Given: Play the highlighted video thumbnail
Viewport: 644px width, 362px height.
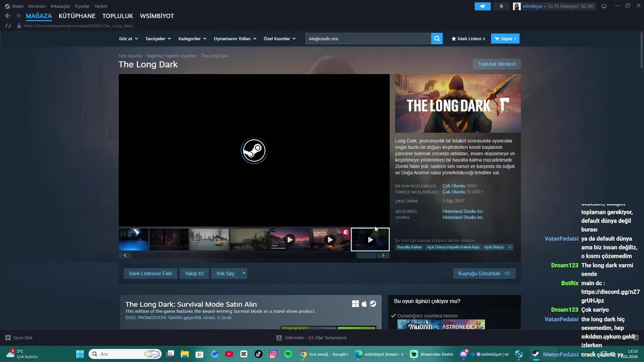Looking at the screenshot, I should click(x=370, y=239).
